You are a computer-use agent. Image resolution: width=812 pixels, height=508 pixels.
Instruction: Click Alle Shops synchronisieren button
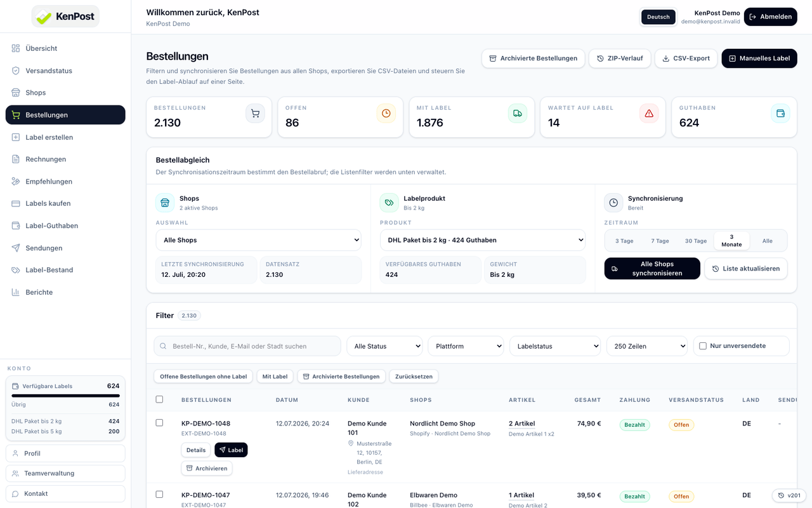click(652, 269)
